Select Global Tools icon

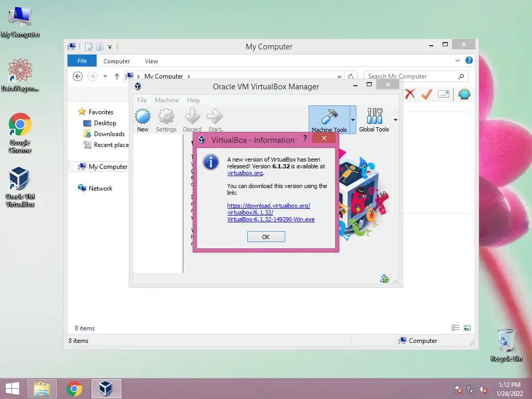pos(374,116)
